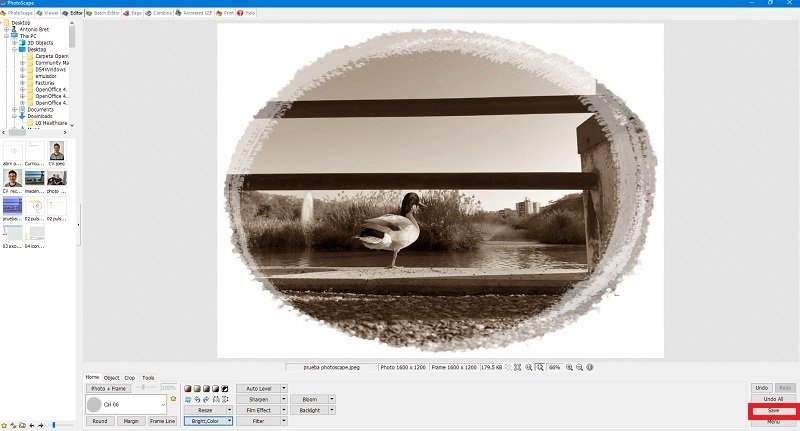Click the Resize button
Viewport: 800px width, 431px height.
[x=205, y=410]
